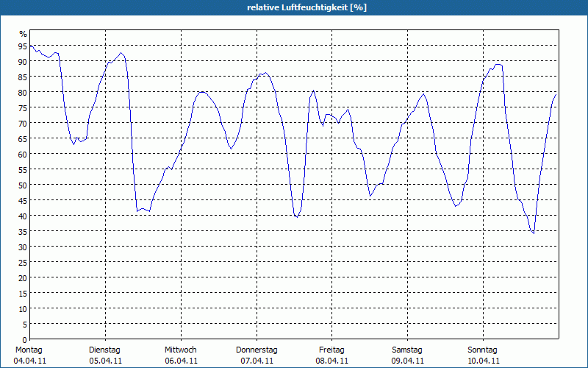Image resolution: width=588 pixels, height=368 pixels.
Task: Select the 'Samstag' day label
Action: click(407, 350)
